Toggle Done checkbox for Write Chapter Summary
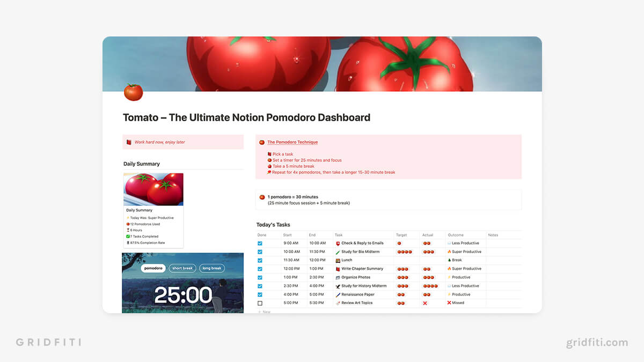 pyautogui.click(x=260, y=269)
